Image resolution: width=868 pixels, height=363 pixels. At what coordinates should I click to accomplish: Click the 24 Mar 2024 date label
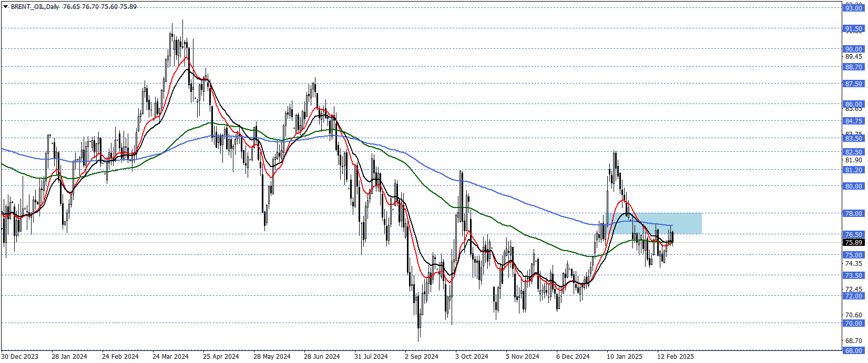170,356
